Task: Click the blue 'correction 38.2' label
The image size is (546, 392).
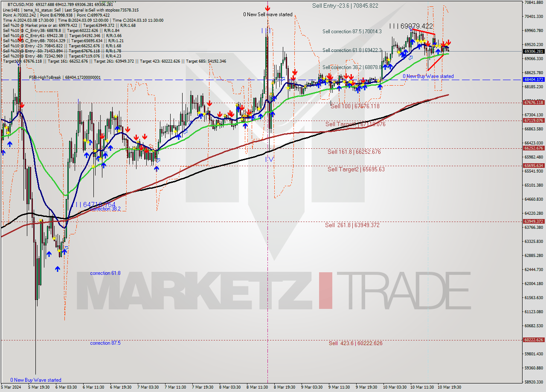Action: point(105,209)
